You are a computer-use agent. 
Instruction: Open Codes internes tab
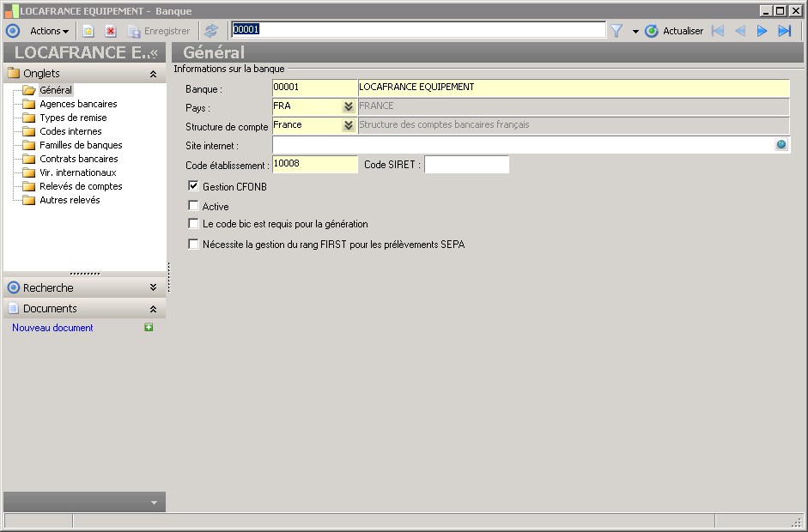(x=70, y=131)
